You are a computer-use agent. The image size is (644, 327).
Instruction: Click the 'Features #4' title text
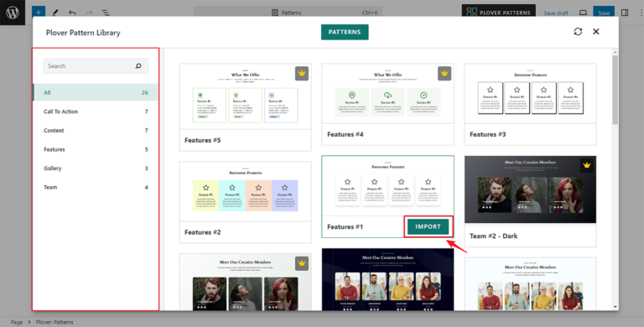pyautogui.click(x=345, y=134)
